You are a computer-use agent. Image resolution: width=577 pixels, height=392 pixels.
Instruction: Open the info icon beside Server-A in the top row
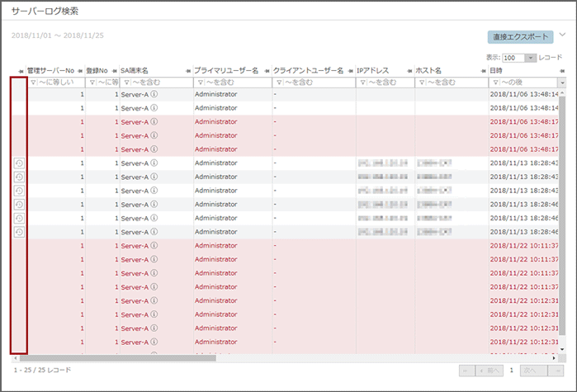coord(154,95)
